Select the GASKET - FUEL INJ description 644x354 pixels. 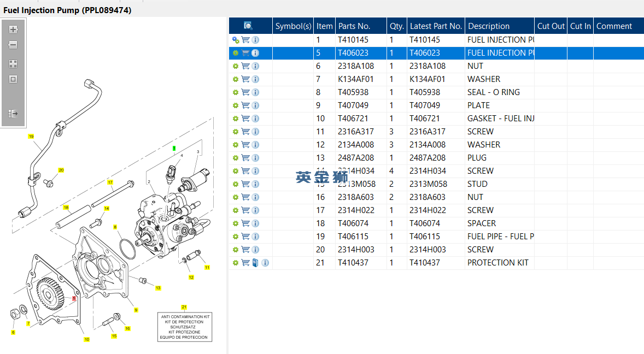[501, 119]
